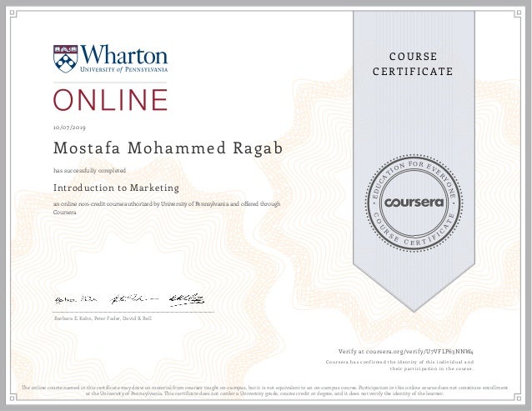Click the middle signature above Peter Fader
The height and width of the screenshot is (411, 532).
[134, 298]
